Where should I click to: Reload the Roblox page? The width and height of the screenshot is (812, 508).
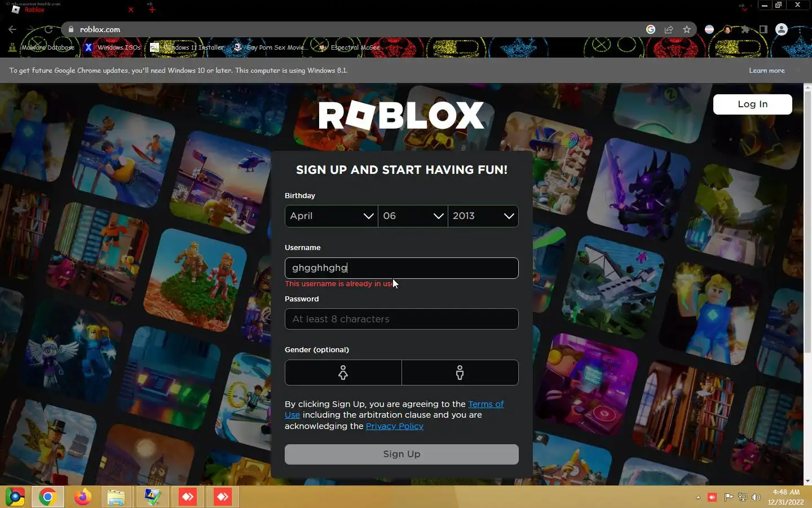[x=49, y=29]
